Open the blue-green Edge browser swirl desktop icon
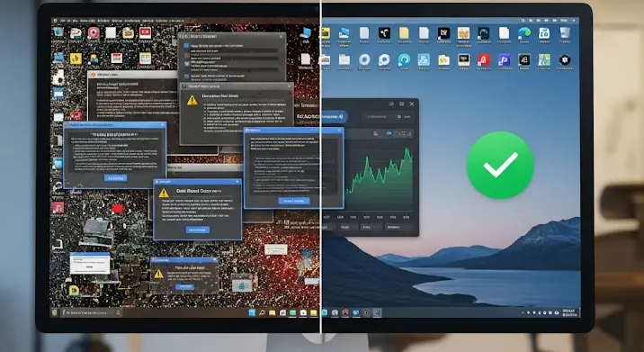644x352 pixels. tap(524, 33)
